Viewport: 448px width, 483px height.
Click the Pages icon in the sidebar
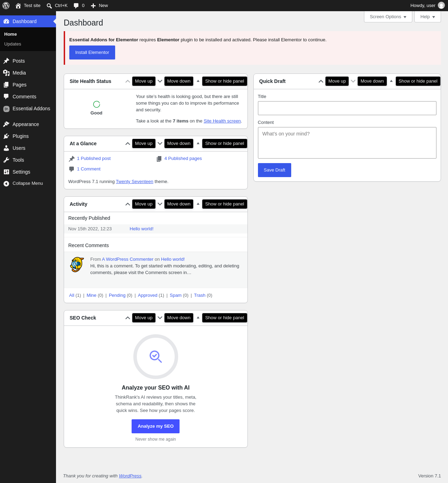click(x=6, y=85)
